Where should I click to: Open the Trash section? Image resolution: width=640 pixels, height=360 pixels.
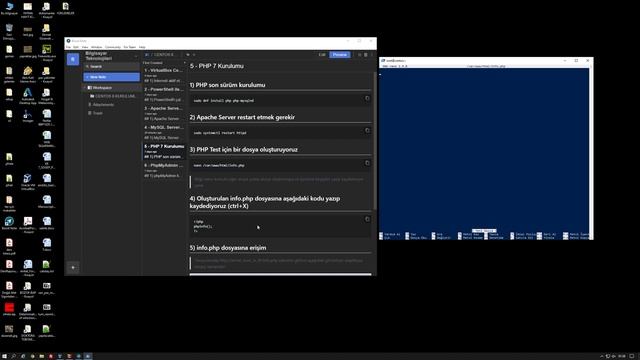96,113
